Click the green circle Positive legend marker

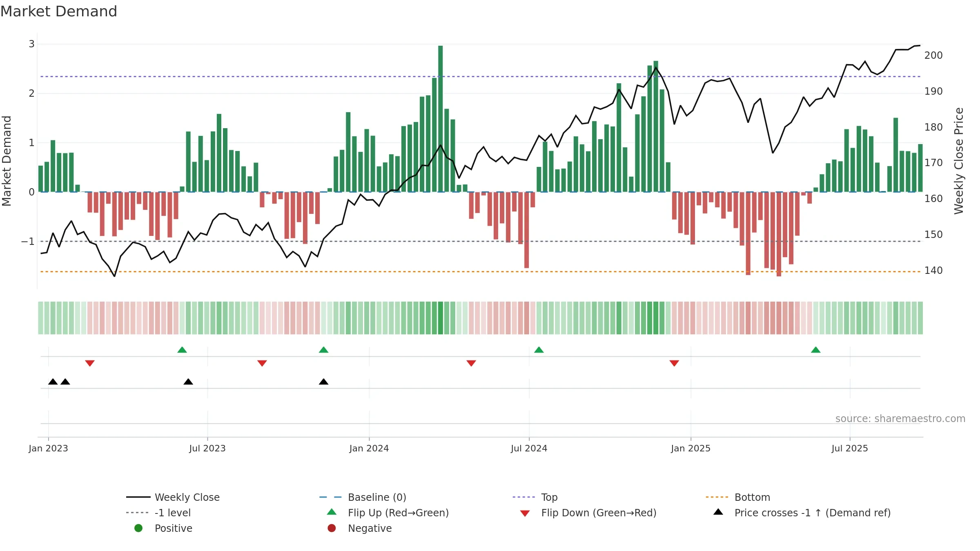138,528
